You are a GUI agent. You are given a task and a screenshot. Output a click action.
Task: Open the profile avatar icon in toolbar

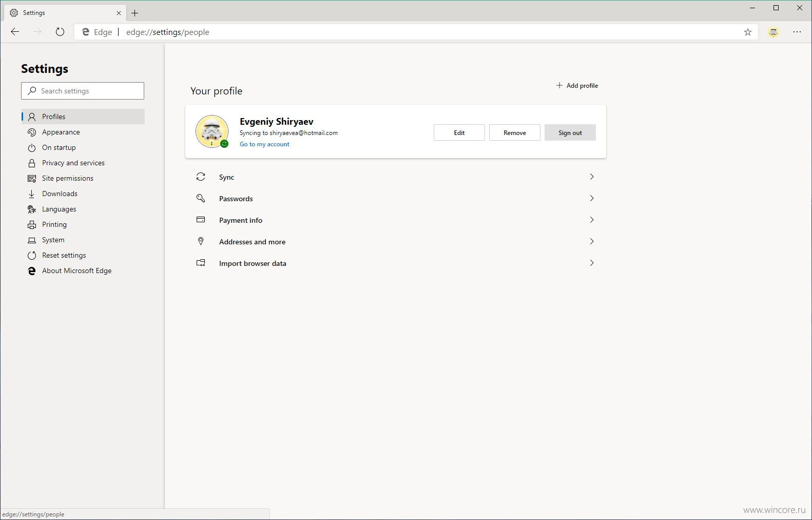point(774,32)
